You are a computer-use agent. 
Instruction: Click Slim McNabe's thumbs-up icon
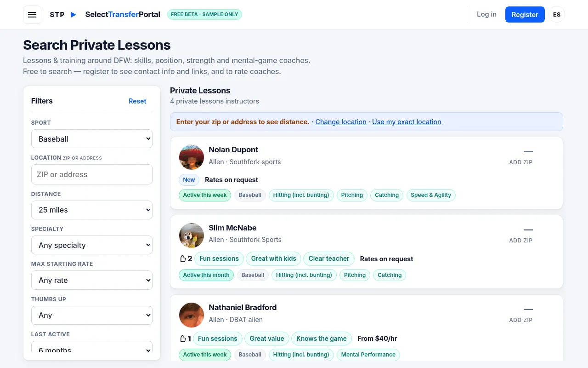coord(183,259)
